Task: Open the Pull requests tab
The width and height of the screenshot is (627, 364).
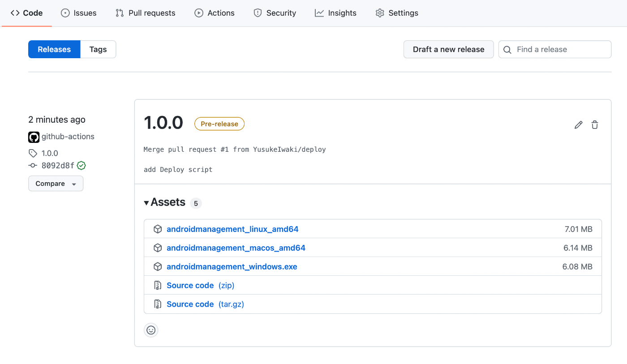Action: click(x=146, y=13)
